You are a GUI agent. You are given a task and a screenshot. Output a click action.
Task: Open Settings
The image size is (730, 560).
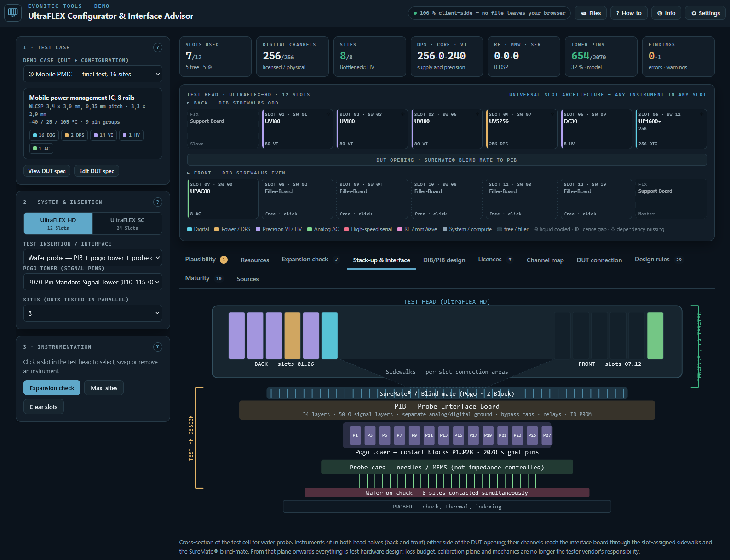[705, 13]
